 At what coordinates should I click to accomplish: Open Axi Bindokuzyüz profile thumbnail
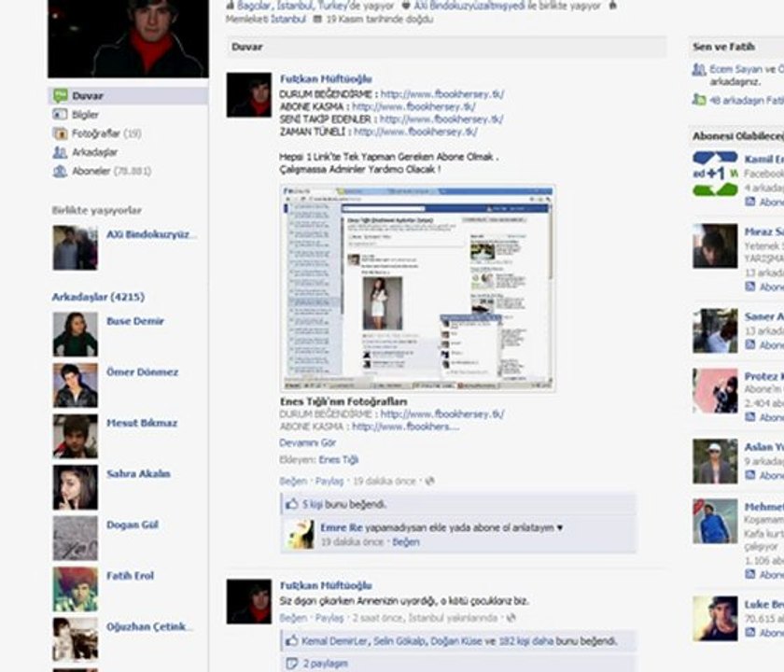pos(76,248)
